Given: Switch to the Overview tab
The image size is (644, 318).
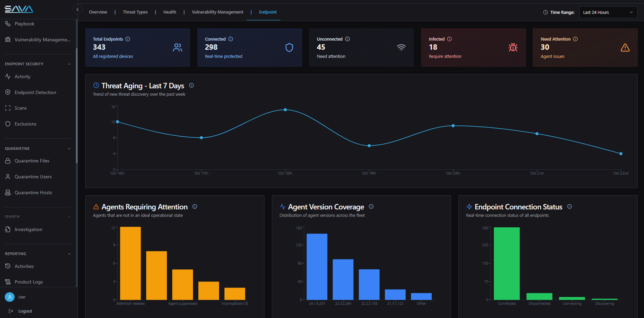Looking at the screenshot, I should point(98,12).
